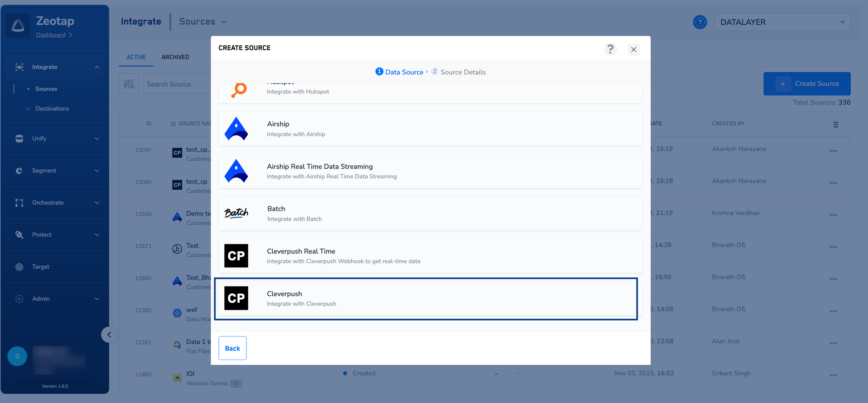Click the Segment pie icon

(20, 170)
